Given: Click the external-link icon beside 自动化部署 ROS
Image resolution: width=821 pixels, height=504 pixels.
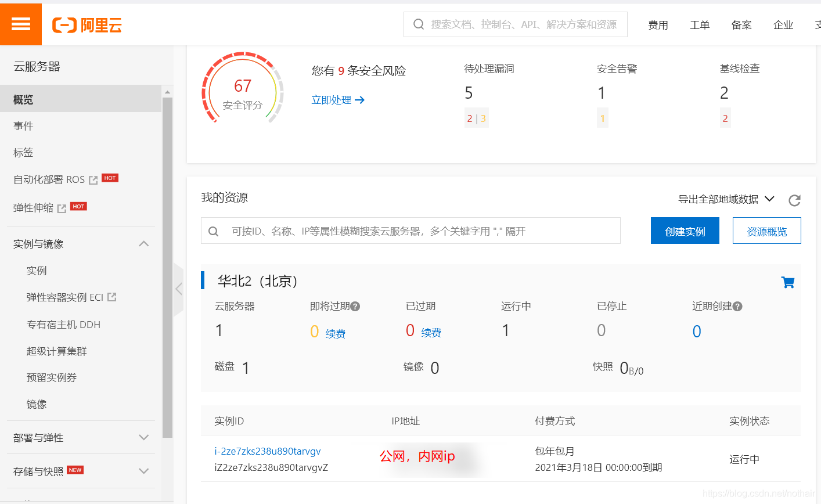Looking at the screenshot, I should click(x=93, y=180).
